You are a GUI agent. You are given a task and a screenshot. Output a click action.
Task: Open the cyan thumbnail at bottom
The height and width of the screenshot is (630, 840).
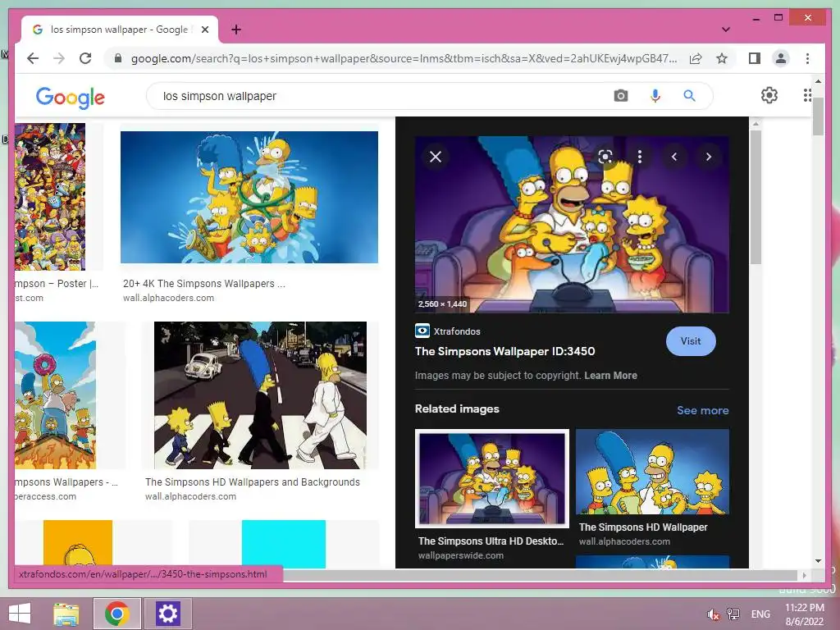[x=283, y=544]
